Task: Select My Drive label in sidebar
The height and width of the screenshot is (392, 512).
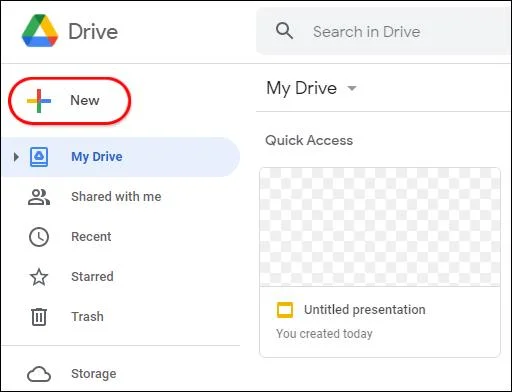Action: pyautogui.click(x=97, y=157)
